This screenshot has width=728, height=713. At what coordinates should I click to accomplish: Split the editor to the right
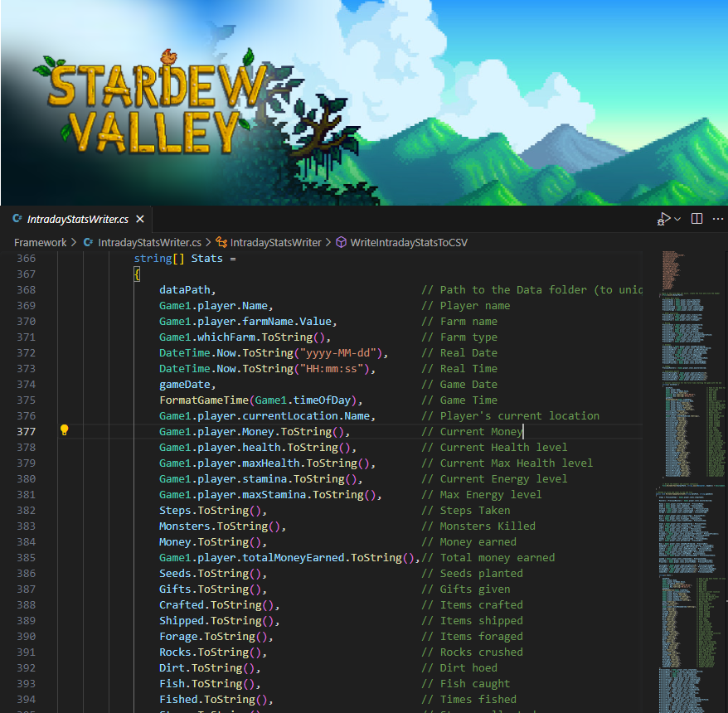click(x=696, y=219)
